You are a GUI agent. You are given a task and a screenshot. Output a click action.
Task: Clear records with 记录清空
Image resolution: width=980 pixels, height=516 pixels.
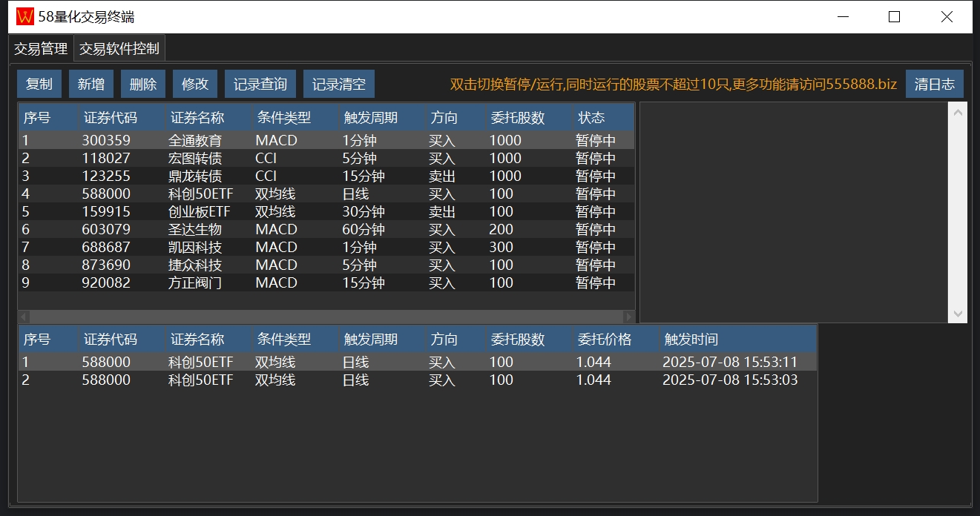[339, 85]
